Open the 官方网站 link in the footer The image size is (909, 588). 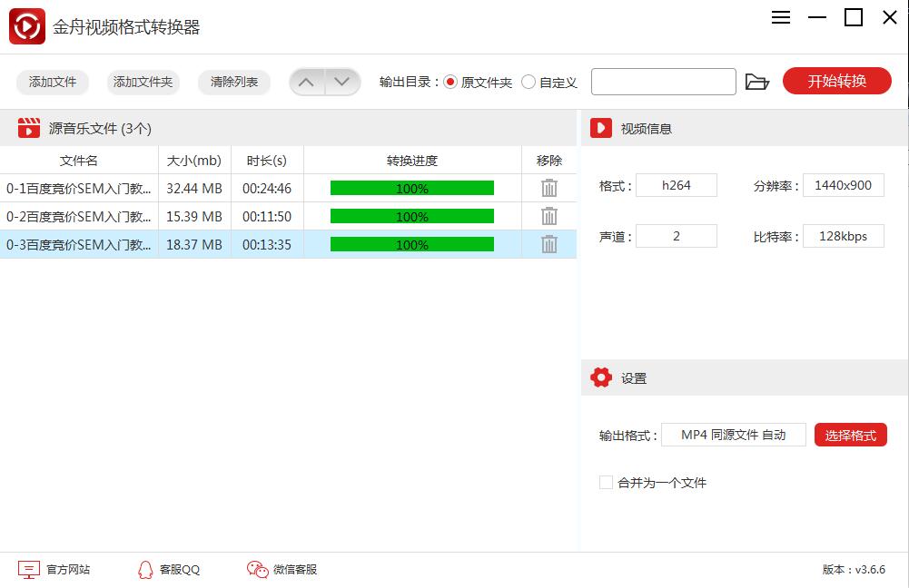55,570
